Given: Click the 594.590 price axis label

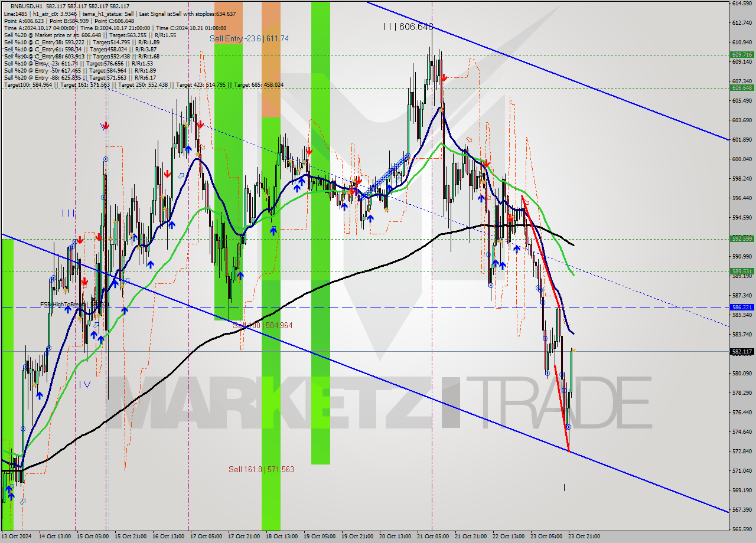Looking at the screenshot, I should 742,217.
